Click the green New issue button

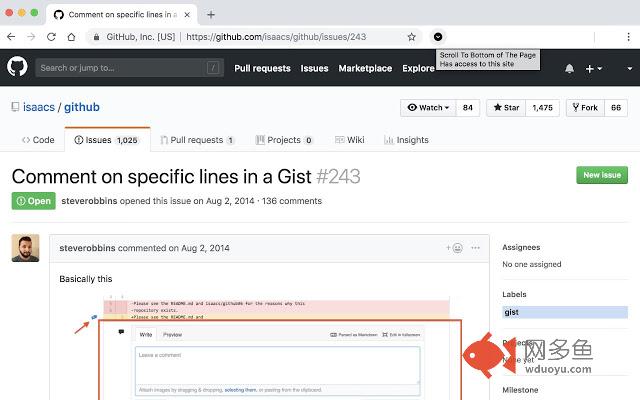tap(602, 175)
